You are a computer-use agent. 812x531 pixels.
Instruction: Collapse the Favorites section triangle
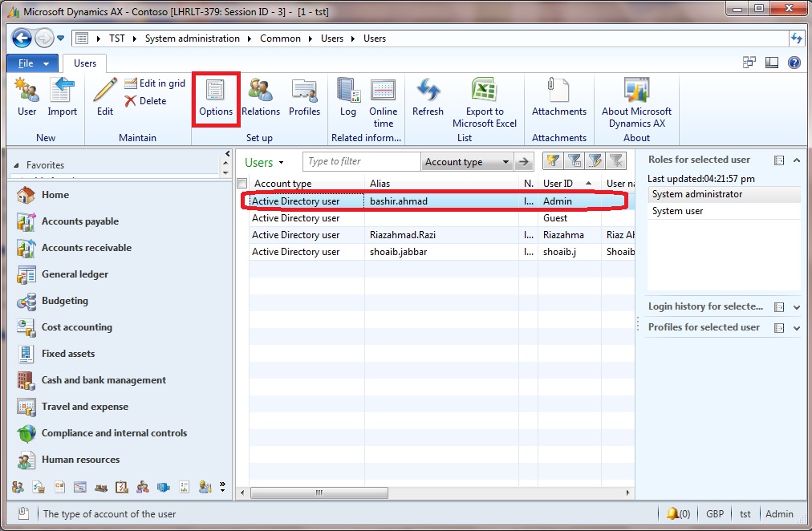[16, 165]
